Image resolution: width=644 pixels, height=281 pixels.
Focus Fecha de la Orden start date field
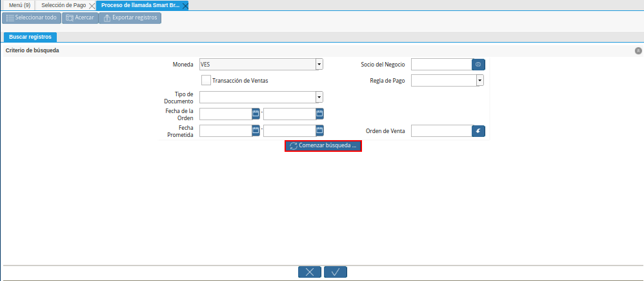click(225, 114)
